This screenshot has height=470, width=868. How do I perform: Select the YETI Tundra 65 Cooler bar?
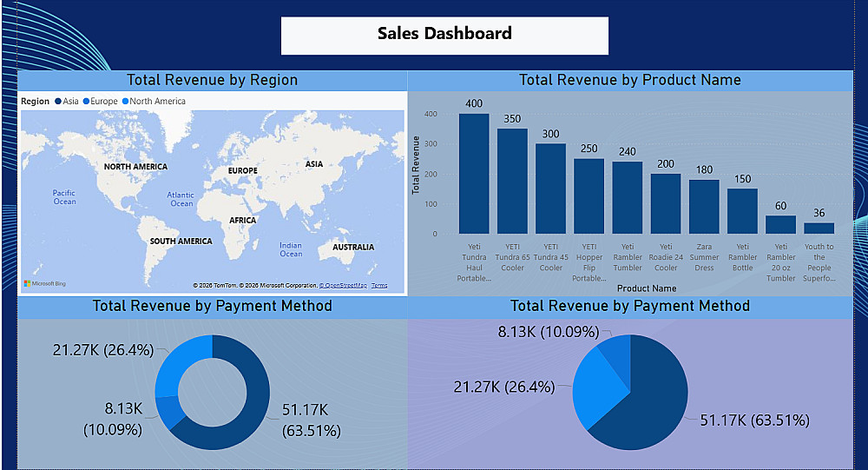(x=512, y=182)
